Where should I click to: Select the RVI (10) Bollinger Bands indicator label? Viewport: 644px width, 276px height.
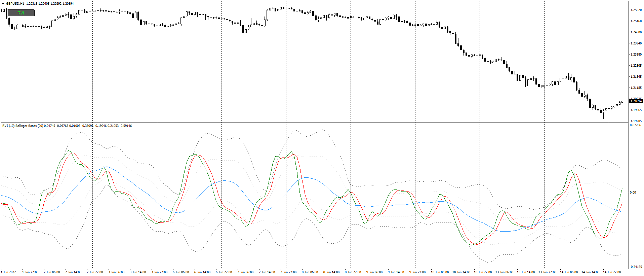pos(23,126)
